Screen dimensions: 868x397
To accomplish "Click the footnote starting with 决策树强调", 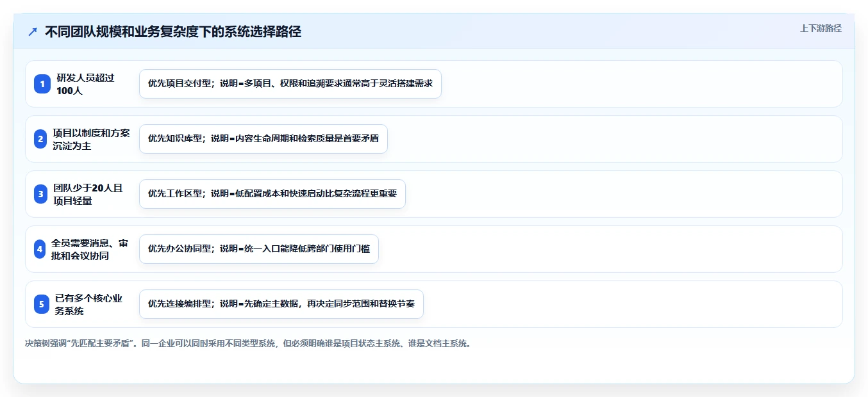I will pos(249,343).
